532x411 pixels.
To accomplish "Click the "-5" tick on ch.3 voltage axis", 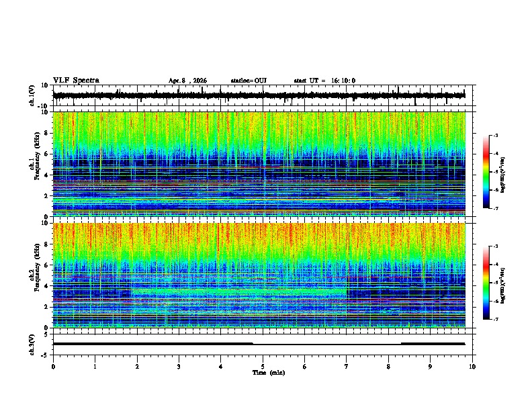I will pos(45,355).
